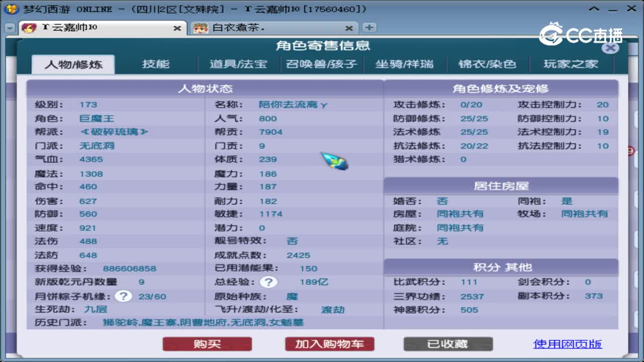Click the 帮贡 value 7904
The width and height of the screenshot is (644, 362).
[271, 132]
